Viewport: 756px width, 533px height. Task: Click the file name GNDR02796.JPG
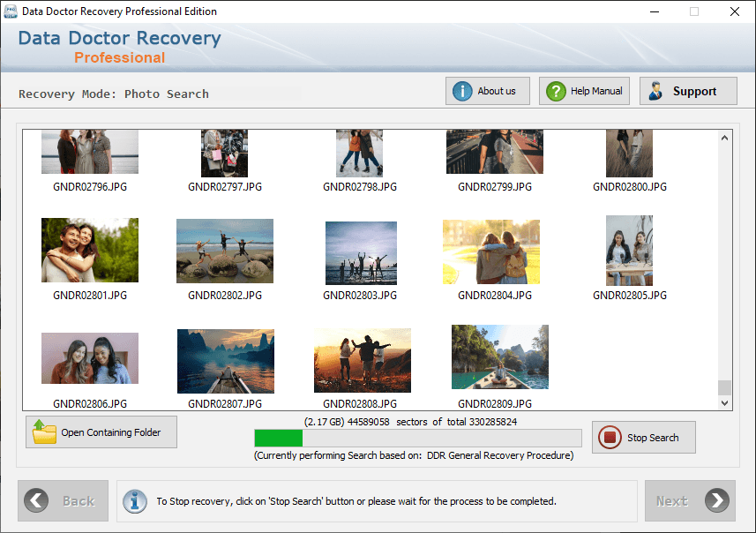point(90,187)
